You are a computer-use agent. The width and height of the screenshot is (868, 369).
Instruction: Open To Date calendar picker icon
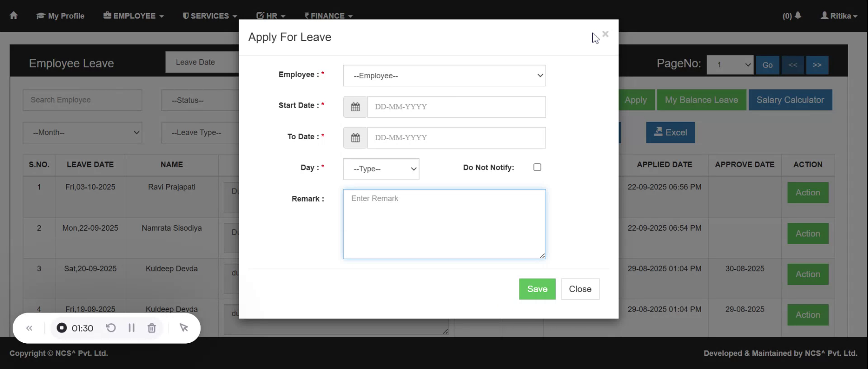(355, 137)
